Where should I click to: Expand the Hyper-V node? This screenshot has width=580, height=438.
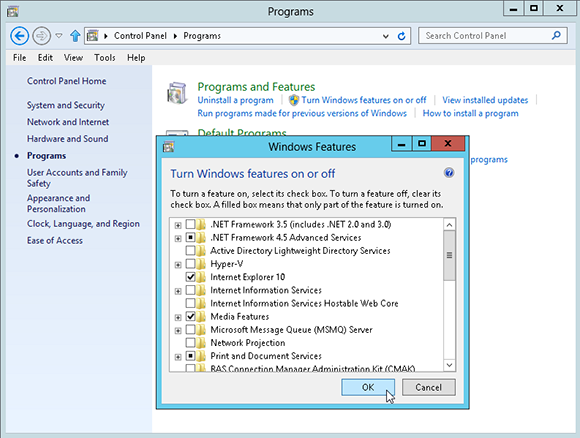178,265
